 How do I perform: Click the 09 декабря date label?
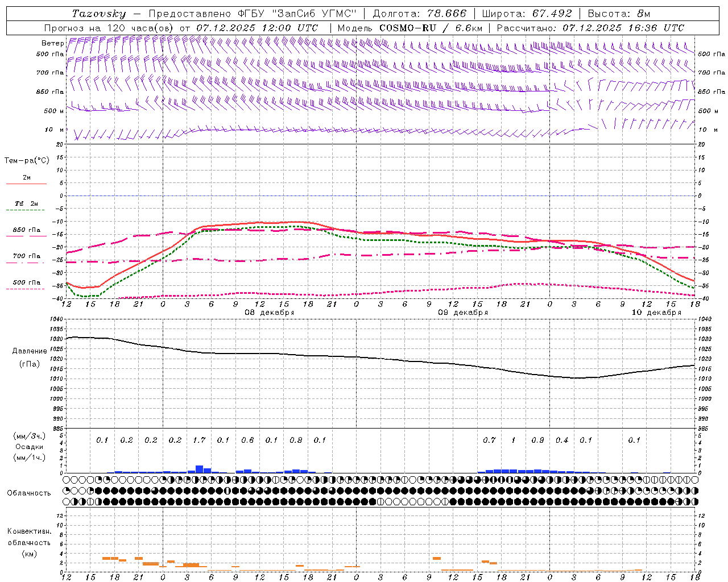click(x=463, y=313)
